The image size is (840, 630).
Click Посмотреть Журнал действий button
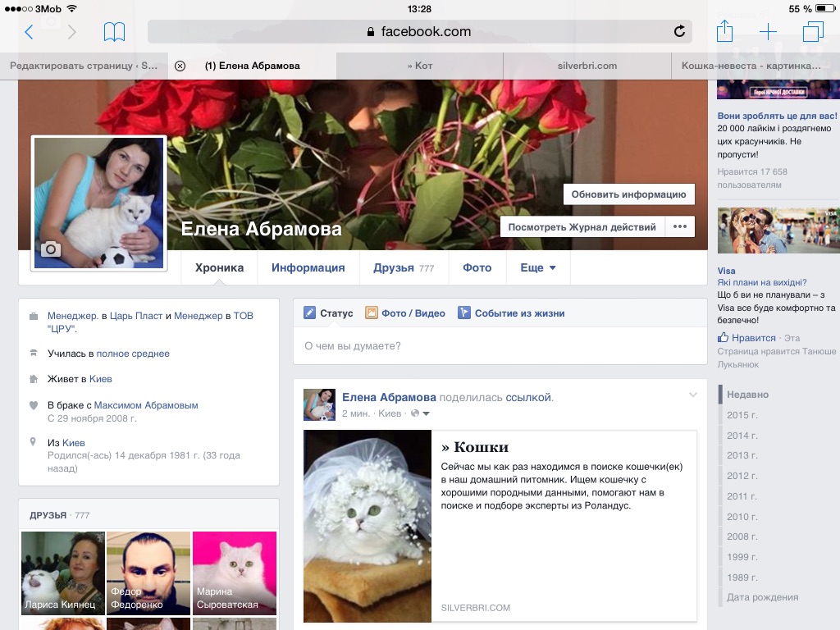tap(582, 227)
